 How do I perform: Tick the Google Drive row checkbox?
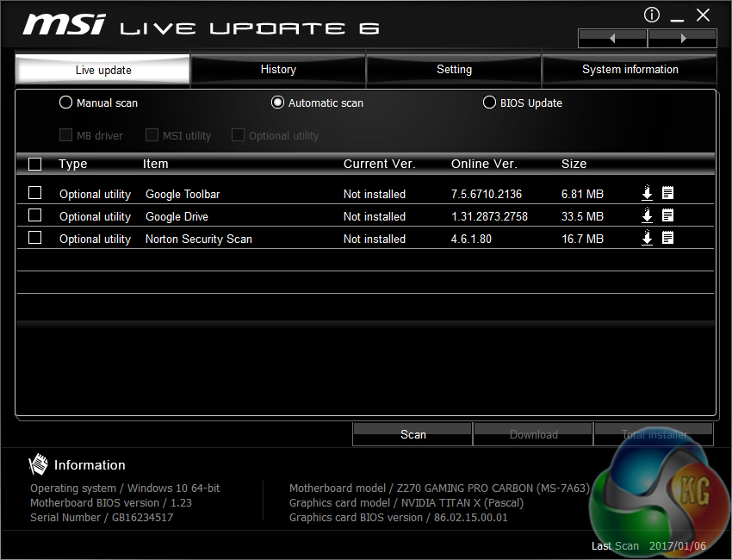[35, 215]
